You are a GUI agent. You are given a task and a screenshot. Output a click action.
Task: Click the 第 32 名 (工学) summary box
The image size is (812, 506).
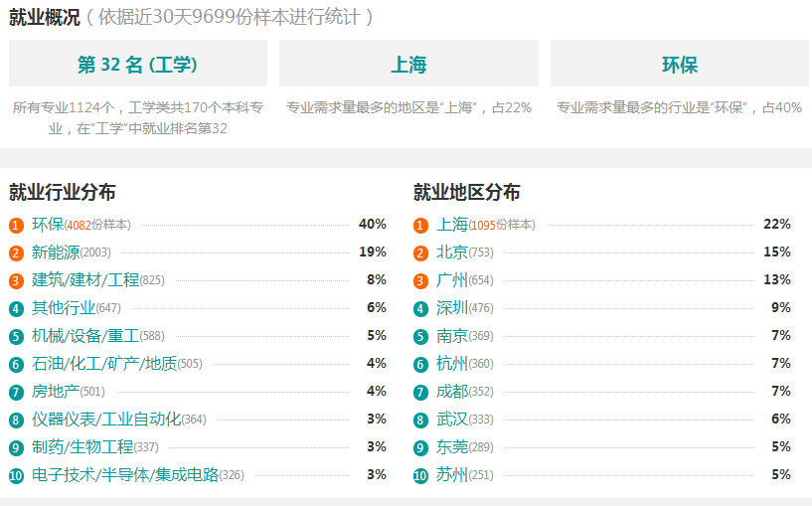[x=138, y=64]
